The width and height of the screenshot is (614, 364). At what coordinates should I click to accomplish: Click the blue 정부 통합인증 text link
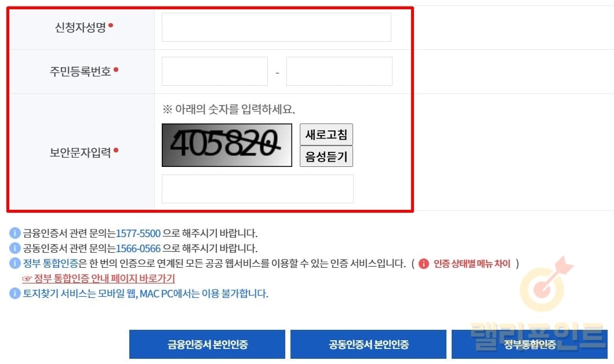tap(50, 263)
